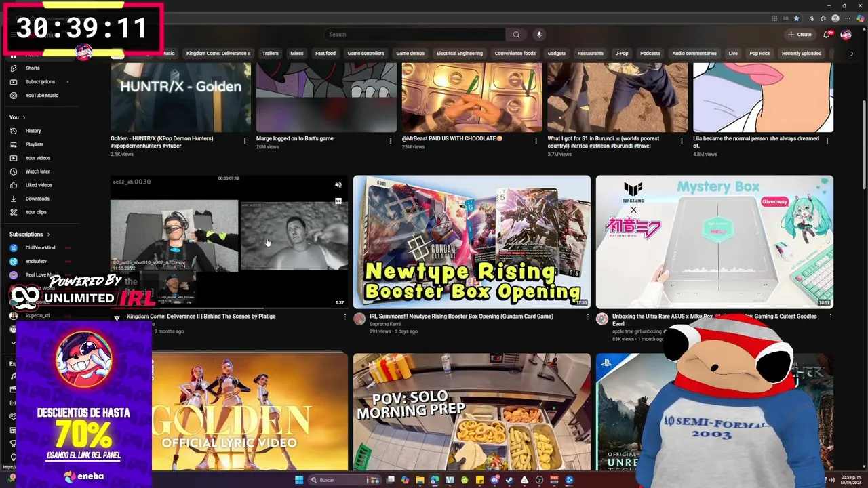Open Discord from the taskbar
This screenshot has height=488, width=868.
[494, 480]
